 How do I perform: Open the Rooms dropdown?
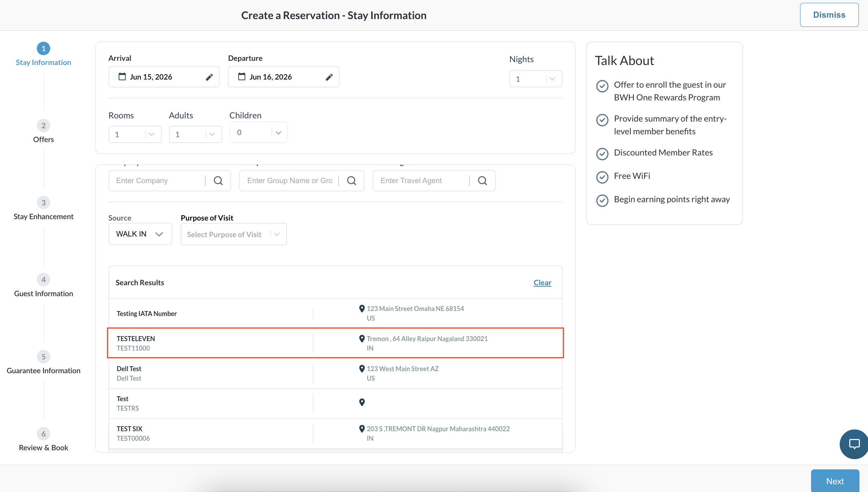tap(135, 134)
